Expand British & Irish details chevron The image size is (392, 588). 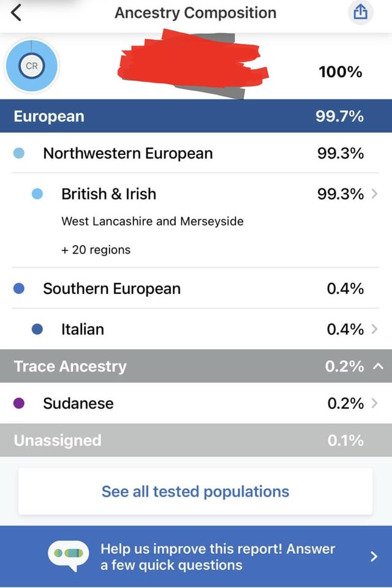point(374,194)
